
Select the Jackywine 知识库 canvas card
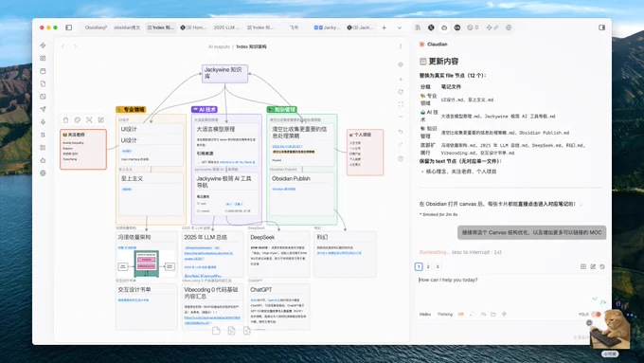(x=224, y=74)
